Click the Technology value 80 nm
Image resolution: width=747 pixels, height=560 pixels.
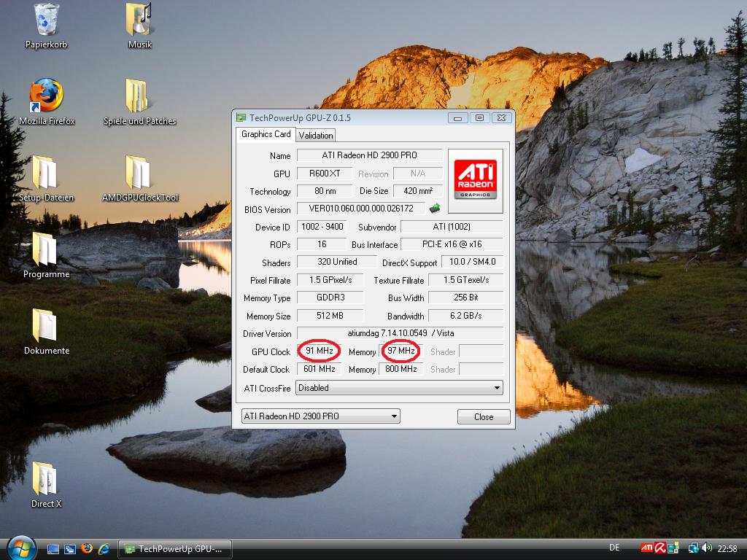325,191
